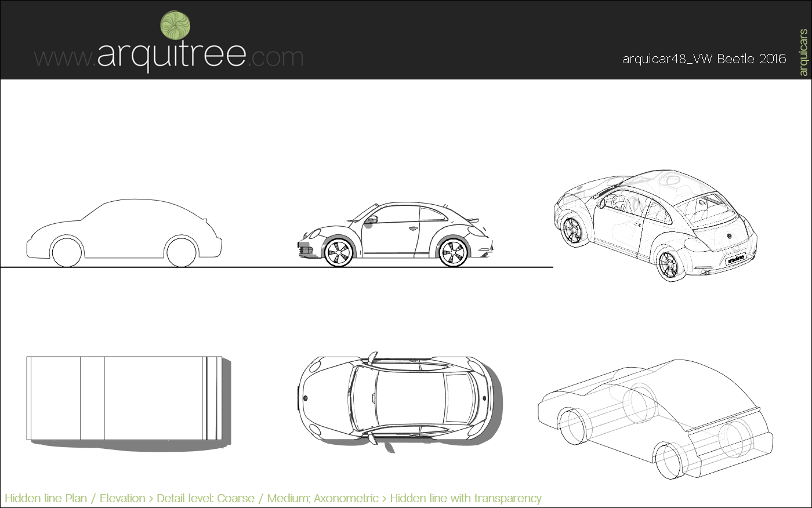The width and height of the screenshot is (812, 508).
Task: Open the www.arquitree.com link
Action: pos(169,56)
